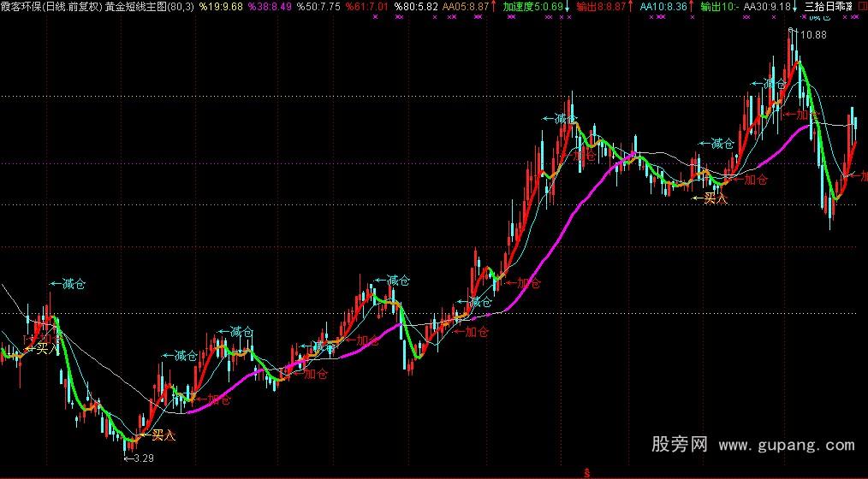This screenshot has width=868, height=479.
Task: Click the red S marker at chart bottom
Action: 586,472
